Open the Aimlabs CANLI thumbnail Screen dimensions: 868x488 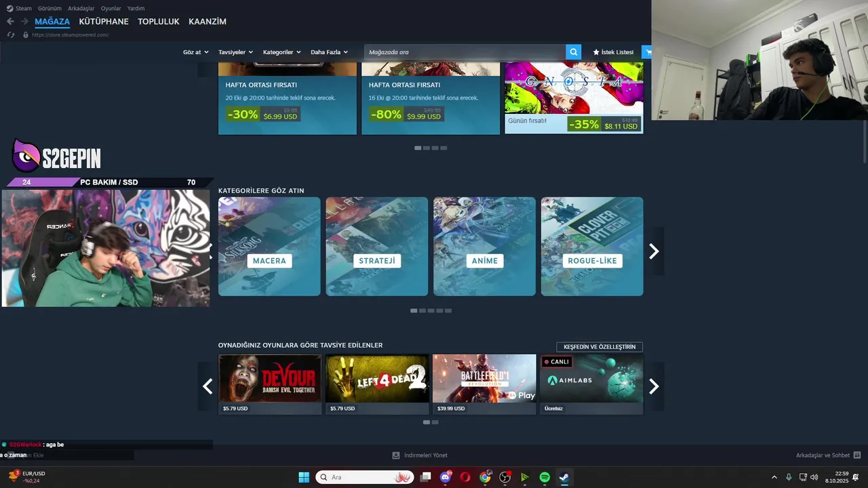(x=591, y=379)
